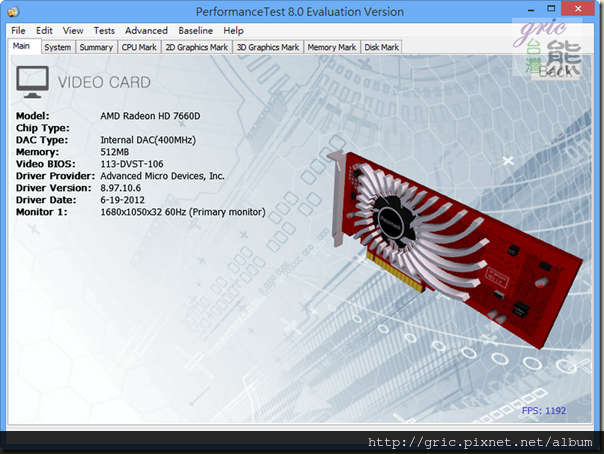Image resolution: width=604 pixels, height=454 pixels.
Task: Click the Monitor 1 label
Action: pos(42,212)
